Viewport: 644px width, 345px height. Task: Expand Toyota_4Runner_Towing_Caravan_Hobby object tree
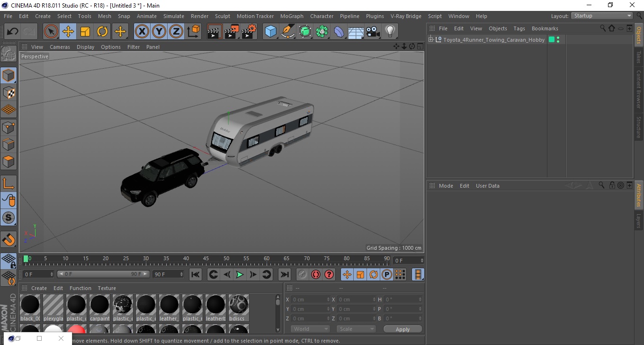pyautogui.click(x=431, y=40)
